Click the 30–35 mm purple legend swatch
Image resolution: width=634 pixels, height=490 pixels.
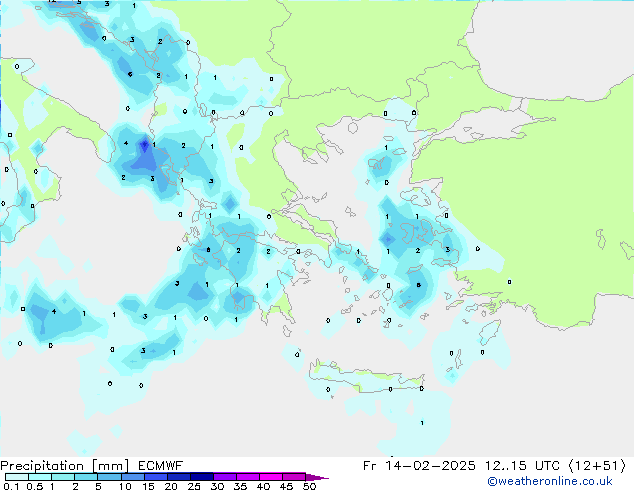pos(225,477)
